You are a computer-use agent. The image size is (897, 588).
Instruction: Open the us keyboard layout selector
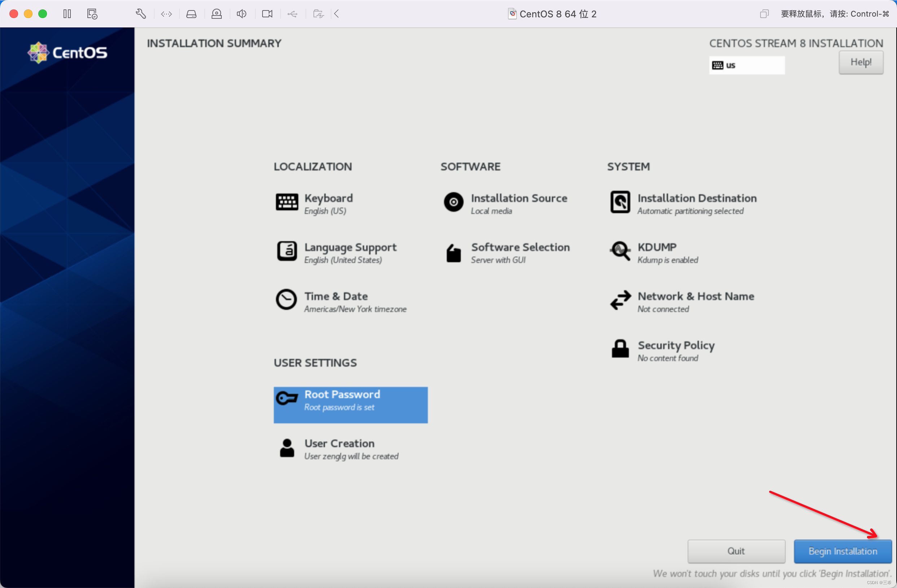(x=747, y=65)
